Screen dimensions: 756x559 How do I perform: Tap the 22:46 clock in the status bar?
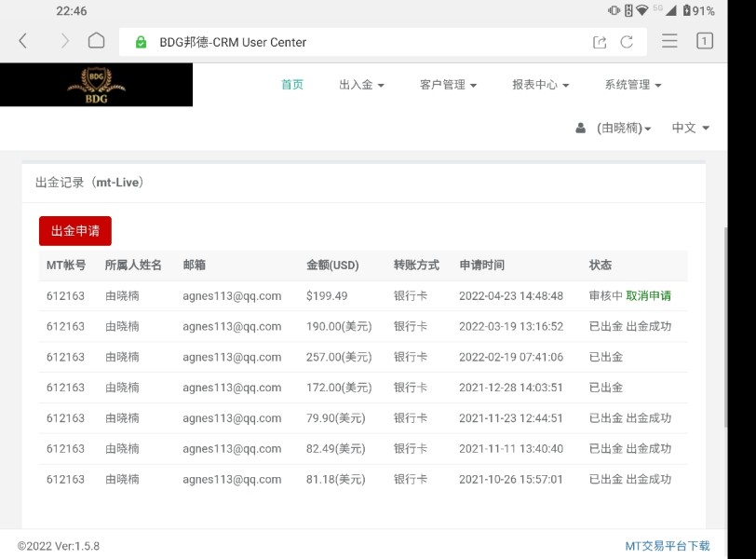point(72,10)
